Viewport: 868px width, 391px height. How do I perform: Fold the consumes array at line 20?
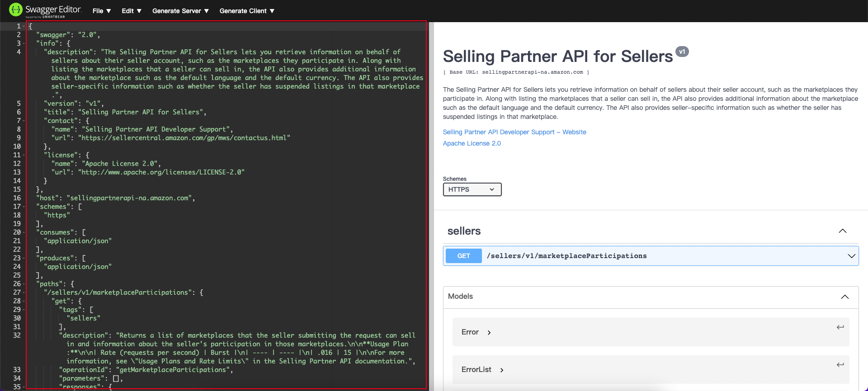pyautogui.click(x=24, y=232)
